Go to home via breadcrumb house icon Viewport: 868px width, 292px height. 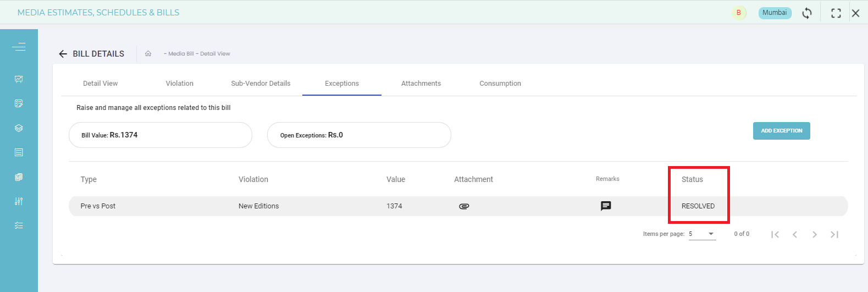(x=148, y=54)
